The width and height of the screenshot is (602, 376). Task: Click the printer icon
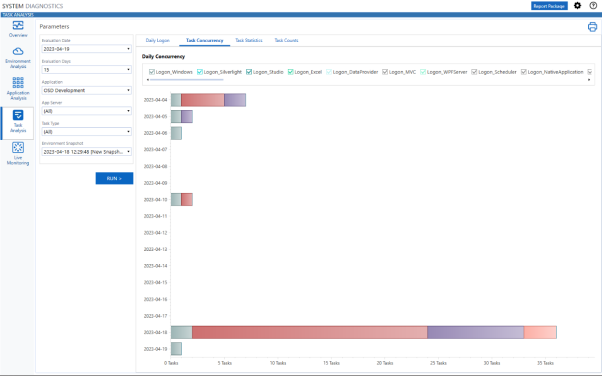coord(592,27)
